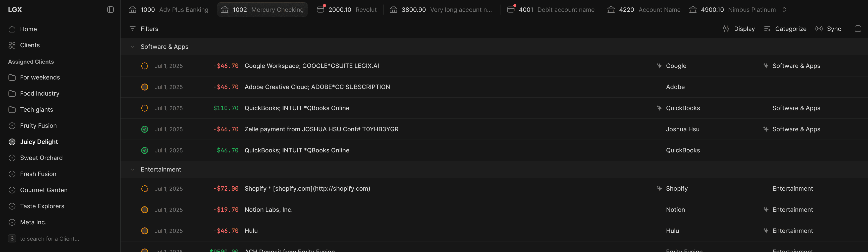Switch to 4001 Debit account name tab
868x252 pixels.
pyautogui.click(x=551, y=10)
